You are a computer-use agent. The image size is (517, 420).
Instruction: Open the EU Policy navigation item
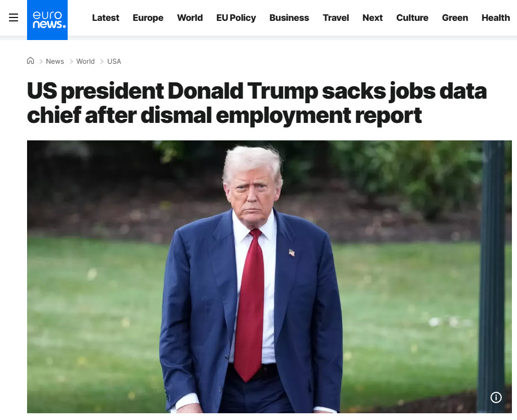236,17
